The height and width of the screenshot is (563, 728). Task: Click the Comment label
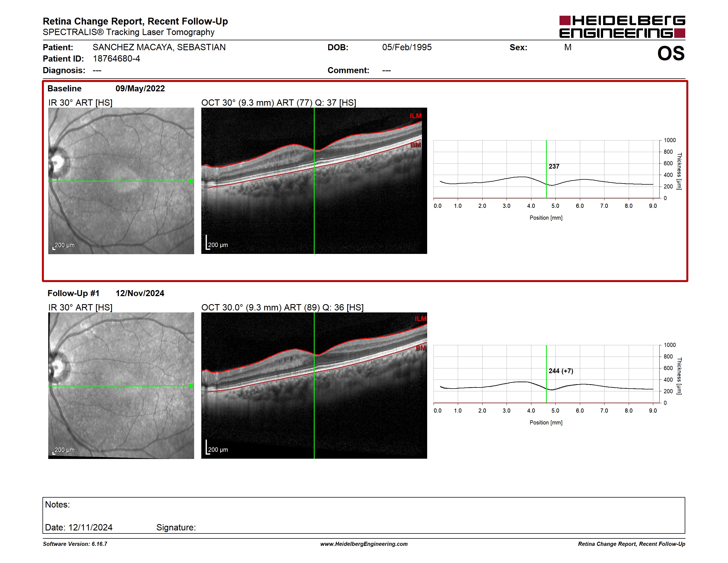(348, 70)
